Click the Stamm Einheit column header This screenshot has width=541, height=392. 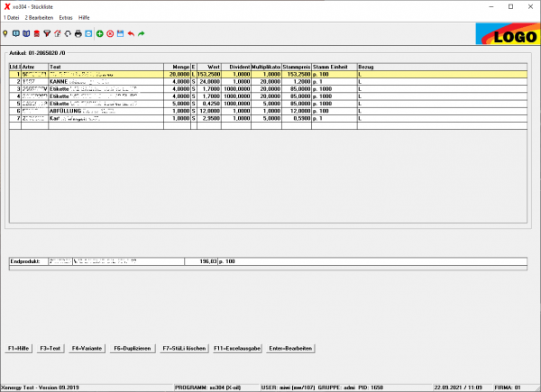tap(335, 67)
